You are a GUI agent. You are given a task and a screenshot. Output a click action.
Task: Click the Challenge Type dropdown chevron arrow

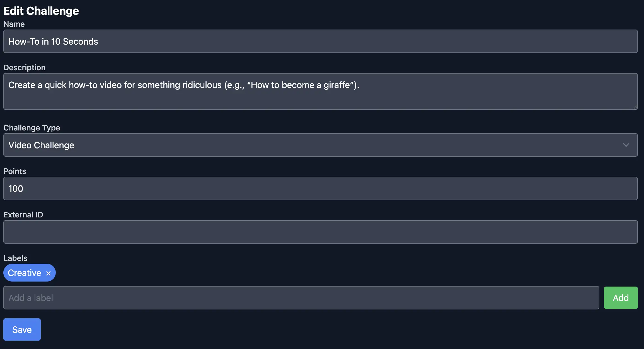[x=626, y=145]
